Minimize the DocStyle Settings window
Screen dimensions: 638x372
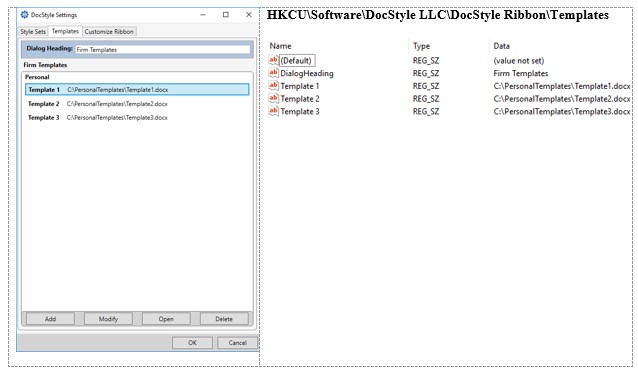(203, 15)
